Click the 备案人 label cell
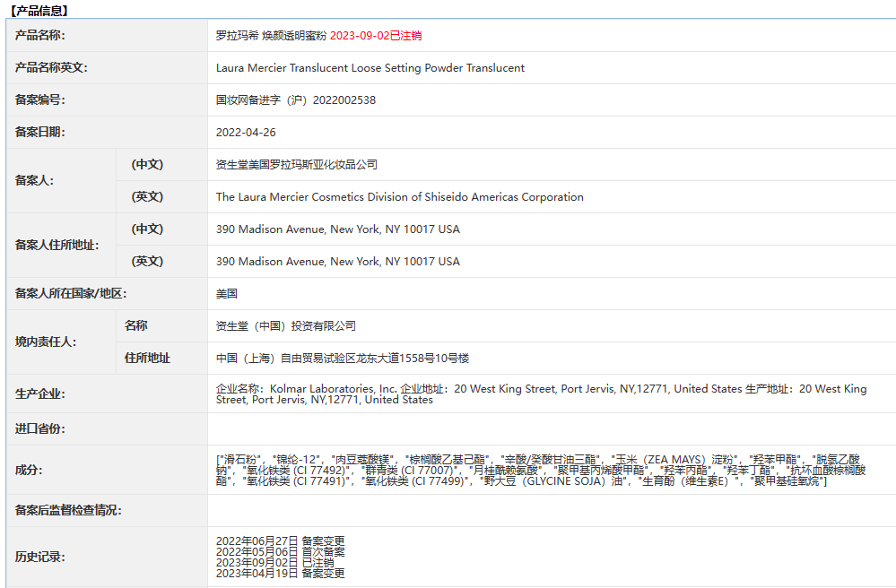 click(34, 180)
